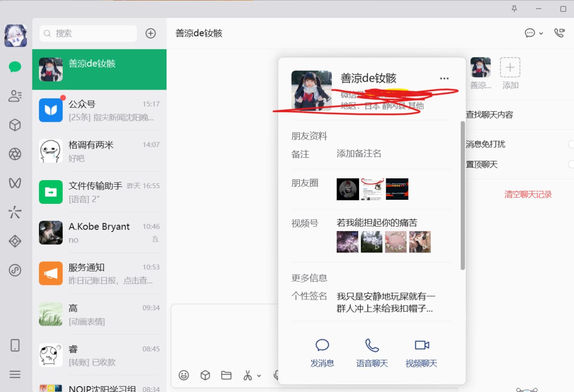Viewport: 574px width, 392px height.
Task: Click the search input field
Action: coord(88,33)
